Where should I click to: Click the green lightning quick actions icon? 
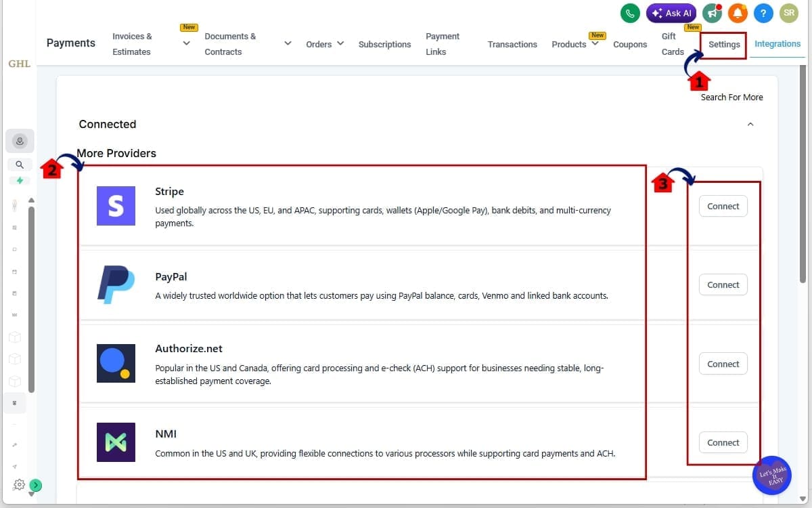(20, 181)
